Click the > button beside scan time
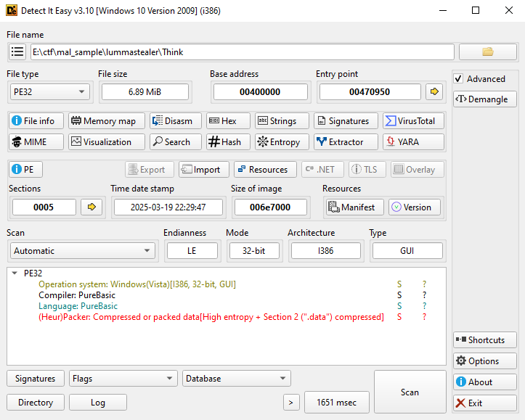525x420 pixels. [x=291, y=403]
